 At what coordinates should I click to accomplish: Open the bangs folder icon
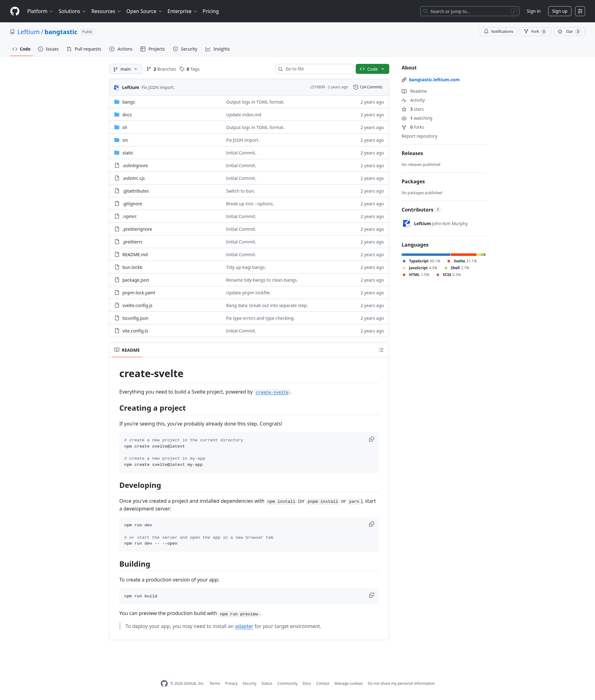(117, 102)
